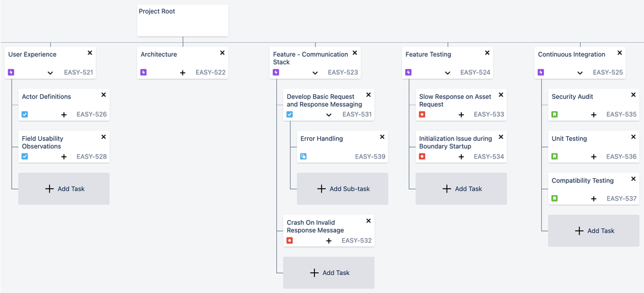
Task: Select the Project Root card
Action: [183, 21]
